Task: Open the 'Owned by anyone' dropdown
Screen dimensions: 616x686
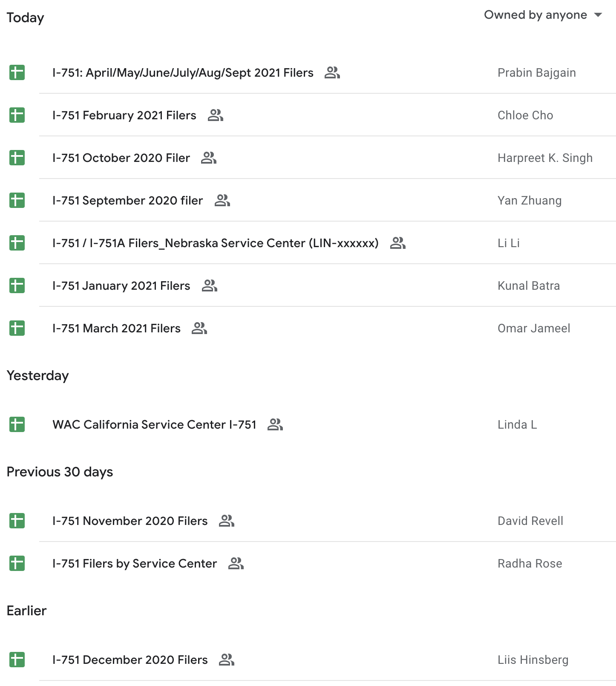Action: [x=543, y=15]
